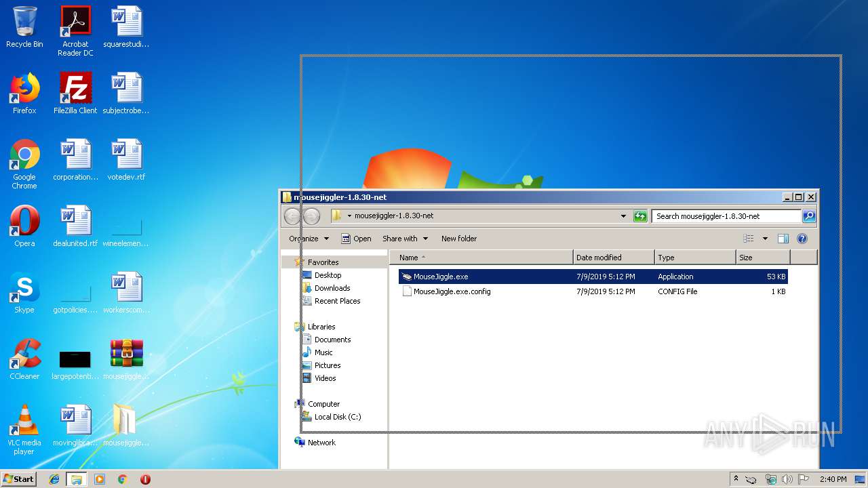Select FileZilla Client desktop icon
Viewport: 868px width, 488px height.
click(75, 94)
